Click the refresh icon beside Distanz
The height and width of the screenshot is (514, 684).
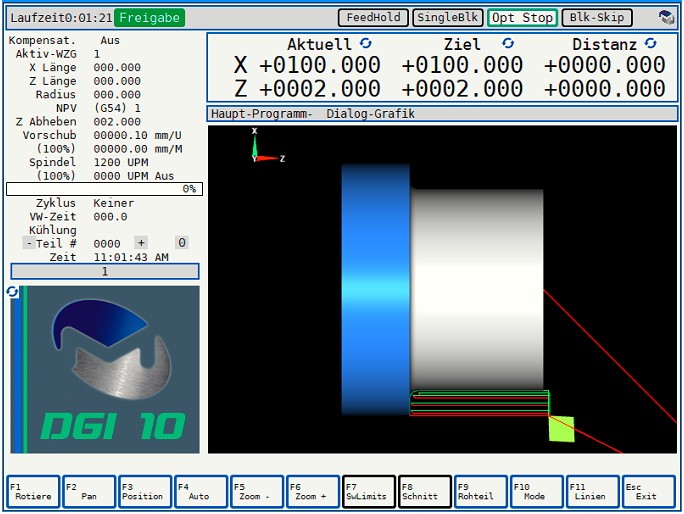(x=650, y=43)
